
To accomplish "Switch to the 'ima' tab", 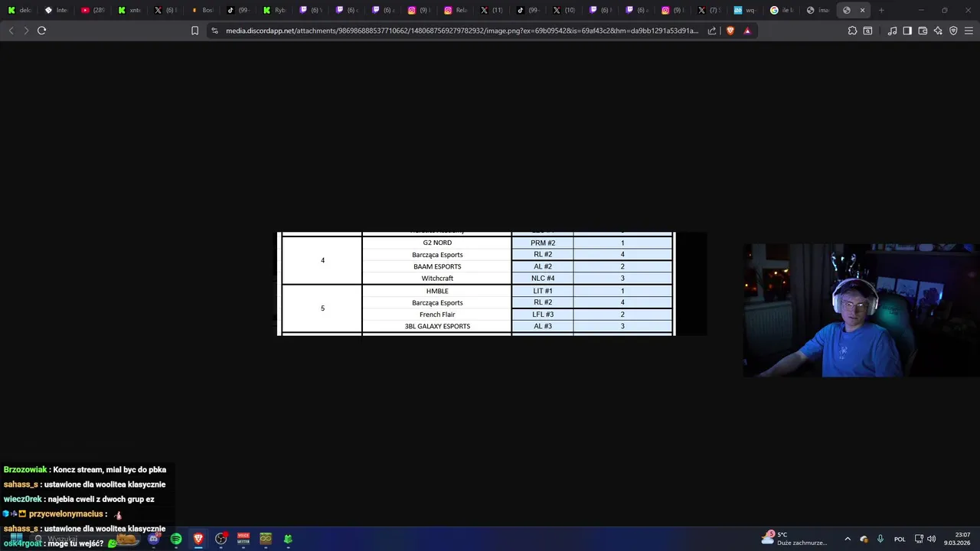I will tap(817, 10).
